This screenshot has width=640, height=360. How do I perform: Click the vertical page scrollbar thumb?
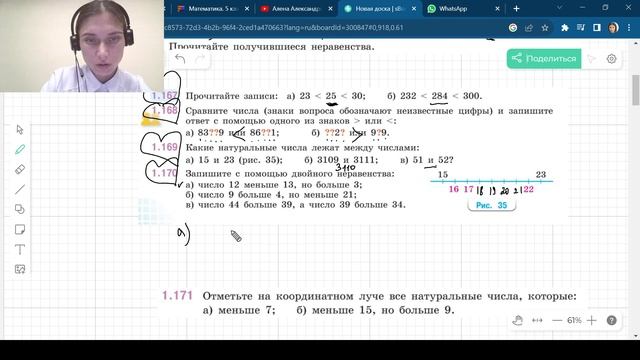[636, 90]
